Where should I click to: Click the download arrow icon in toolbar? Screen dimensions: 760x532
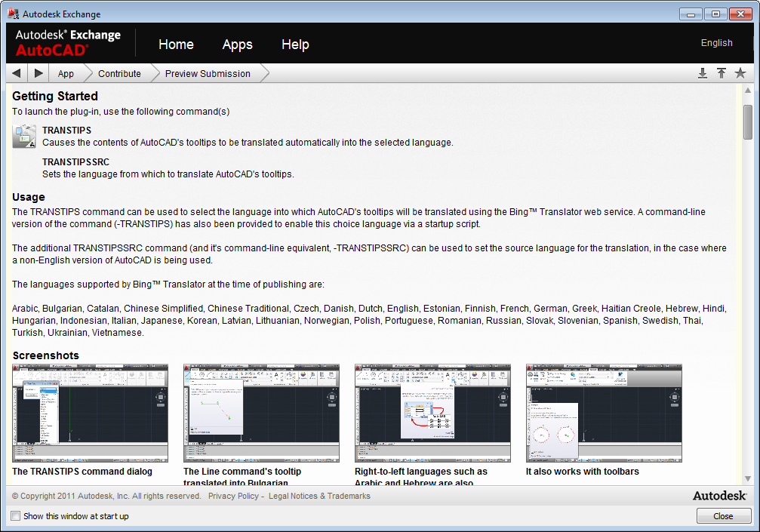pyautogui.click(x=703, y=73)
